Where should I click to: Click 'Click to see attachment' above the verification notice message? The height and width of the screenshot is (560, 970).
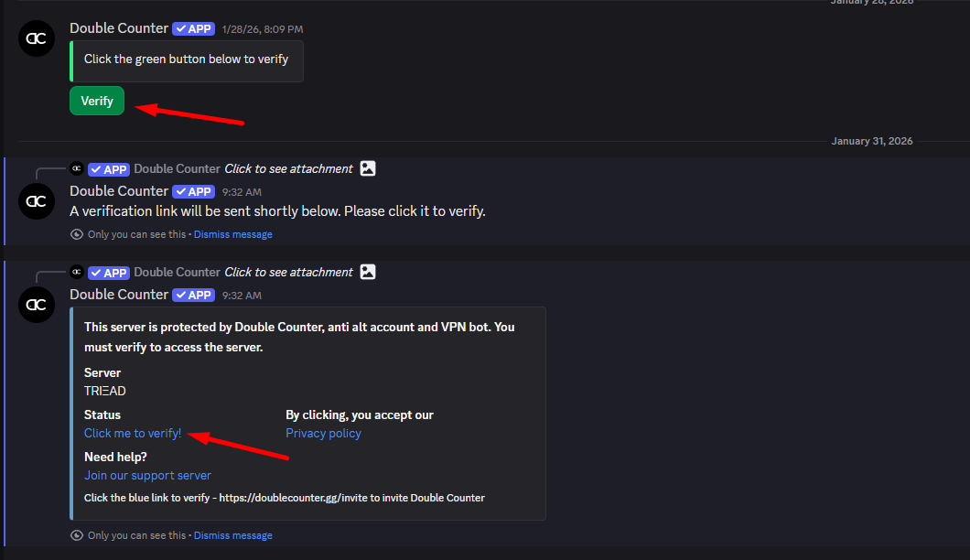coord(288,168)
